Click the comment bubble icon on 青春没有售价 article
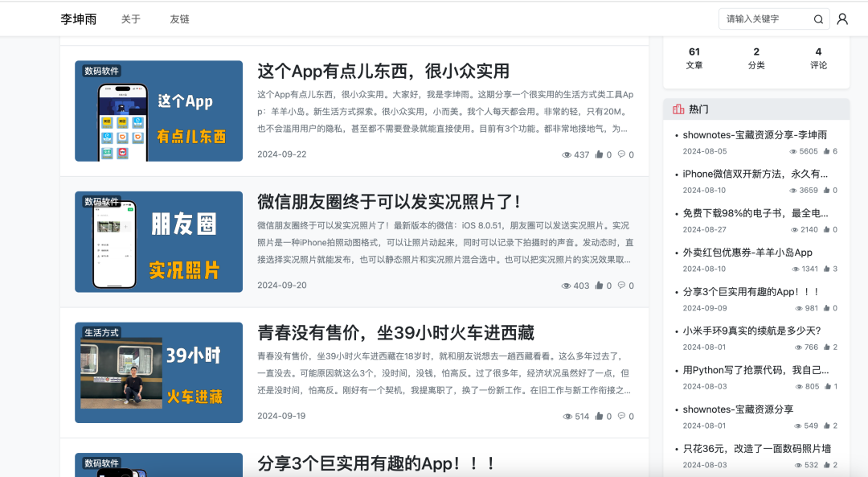The height and width of the screenshot is (477, 868). pyautogui.click(x=623, y=416)
